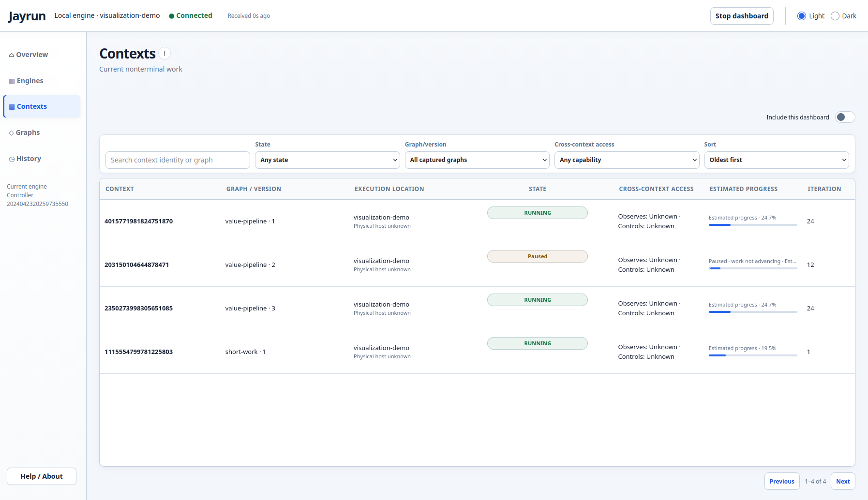Click RUNNING badge in short-work row
Viewport: 868px width, 500px height.
(x=538, y=343)
